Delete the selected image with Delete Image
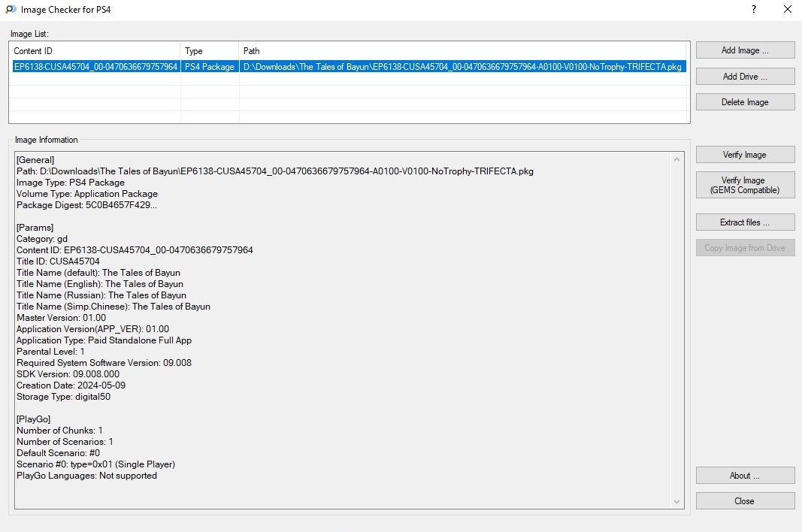The height and width of the screenshot is (532, 802). 745,101
